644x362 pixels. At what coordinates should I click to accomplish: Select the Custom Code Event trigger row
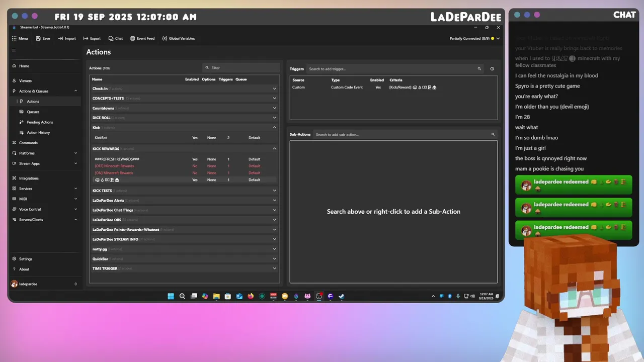[x=393, y=87]
